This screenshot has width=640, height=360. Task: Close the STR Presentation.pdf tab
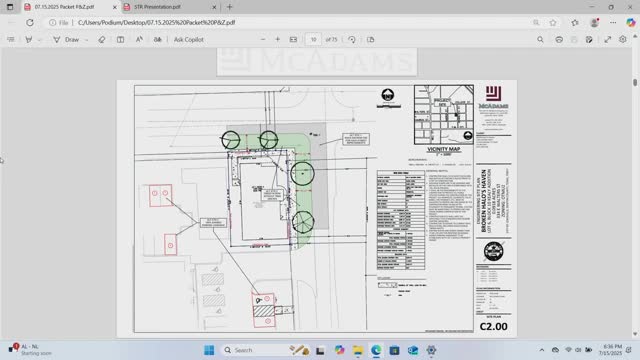tap(214, 7)
